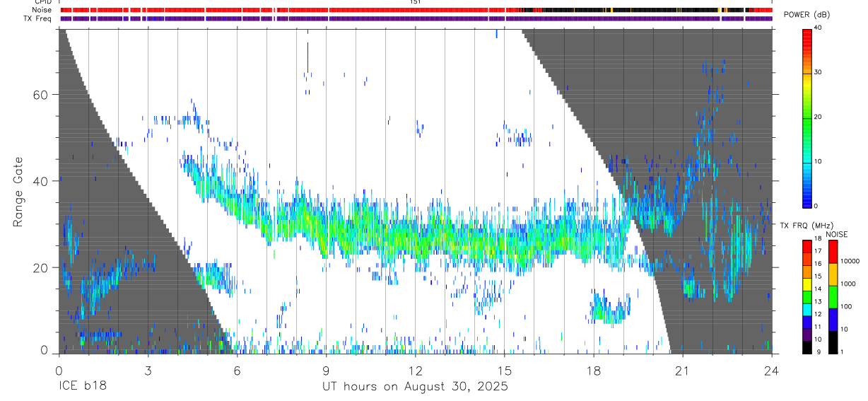Click the 3 tick on UT hours axis
The width and height of the screenshot is (868, 401).
pyautogui.click(x=148, y=370)
